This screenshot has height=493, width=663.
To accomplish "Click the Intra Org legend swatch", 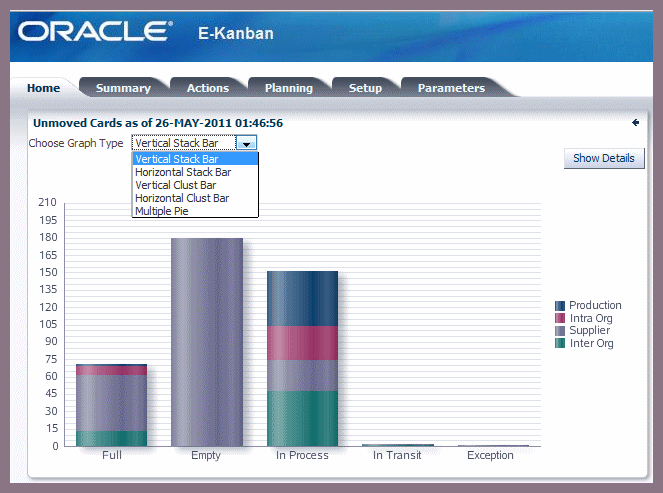I will pyautogui.click(x=560, y=318).
